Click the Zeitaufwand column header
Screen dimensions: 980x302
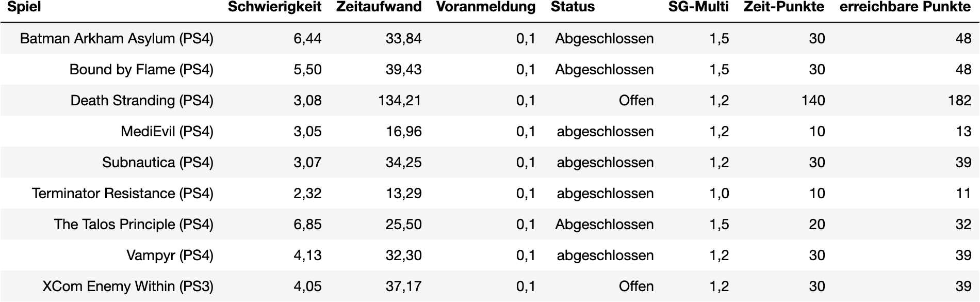click(x=379, y=7)
